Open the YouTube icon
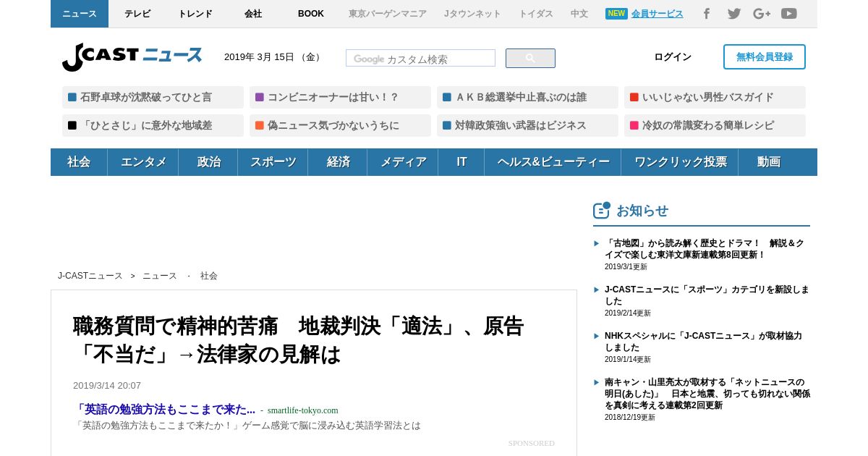The image size is (868, 456). point(789,14)
